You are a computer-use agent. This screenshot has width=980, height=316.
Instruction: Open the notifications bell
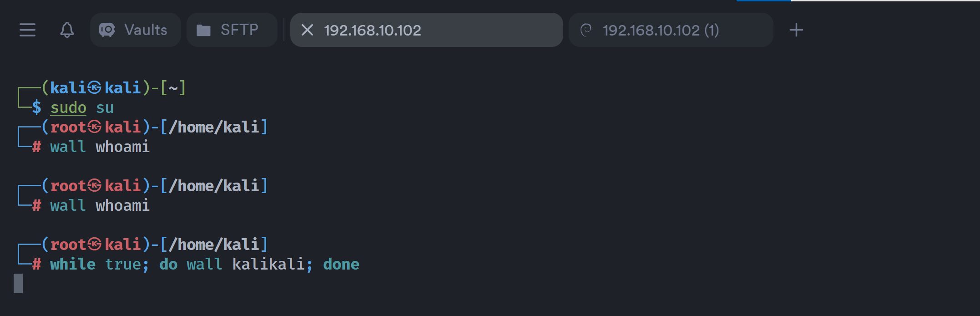click(67, 30)
